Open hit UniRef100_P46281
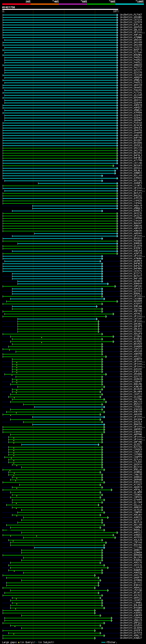The height and width of the screenshot is (644, 146). click(131, 90)
